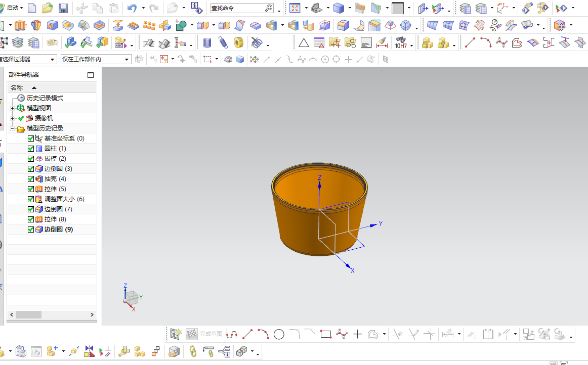This screenshot has width=588, height=365.
Task: Create a new file with blank page icon
Action: [x=32, y=8]
